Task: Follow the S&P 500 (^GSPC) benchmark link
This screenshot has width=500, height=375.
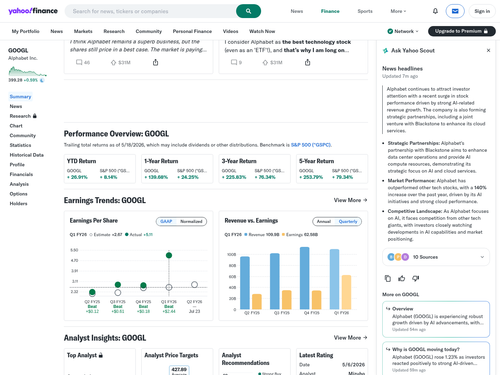Action: click(311, 145)
